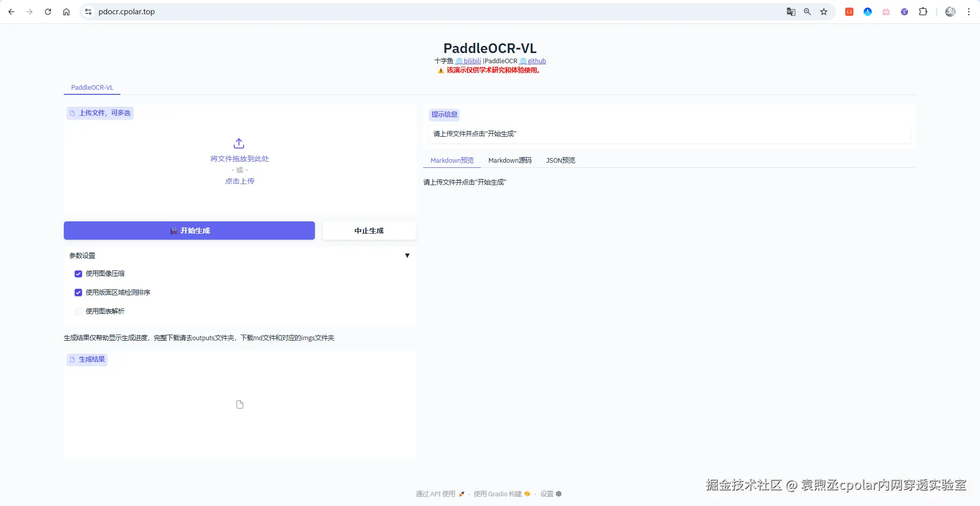Image resolution: width=980 pixels, height=506 pixels.
Task: Open the pink extension icon
Action: [886, 12]
